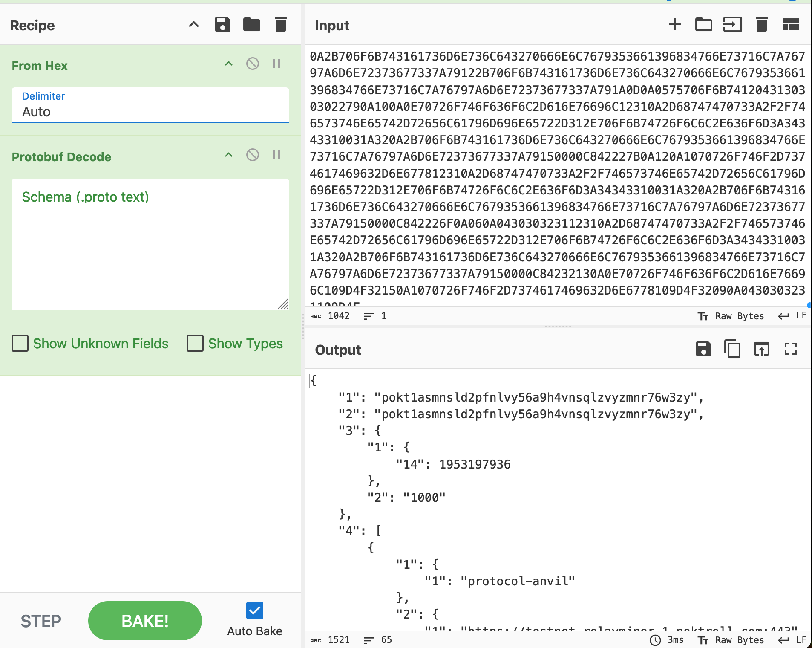The width and height of the screenshot is (812, 648).
Task: Disable the From Hex operation
Action: click(x=253, y=64)
